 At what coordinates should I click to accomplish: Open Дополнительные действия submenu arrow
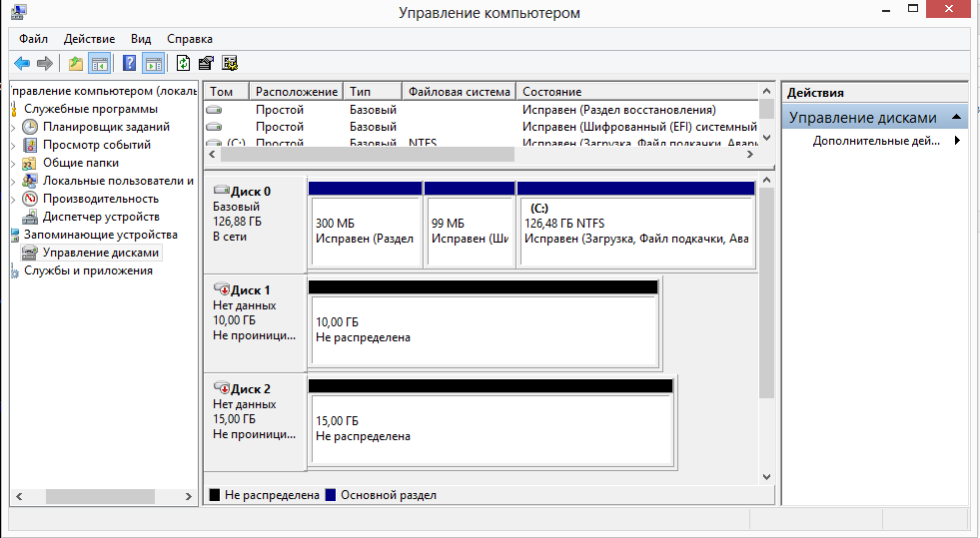pyautogui.click(x=957, y=141)
